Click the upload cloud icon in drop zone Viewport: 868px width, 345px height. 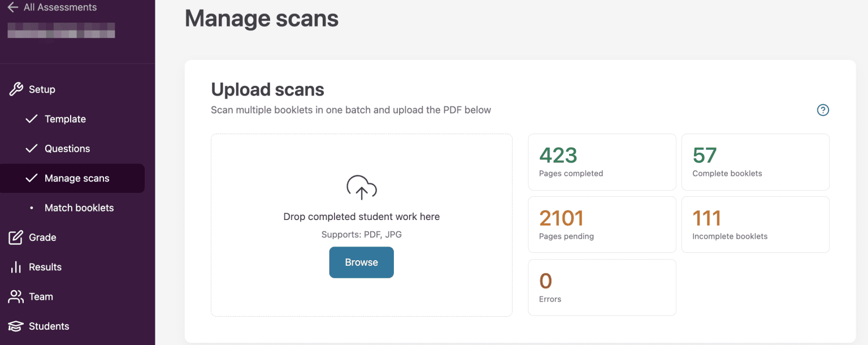[x=361, y=187]
